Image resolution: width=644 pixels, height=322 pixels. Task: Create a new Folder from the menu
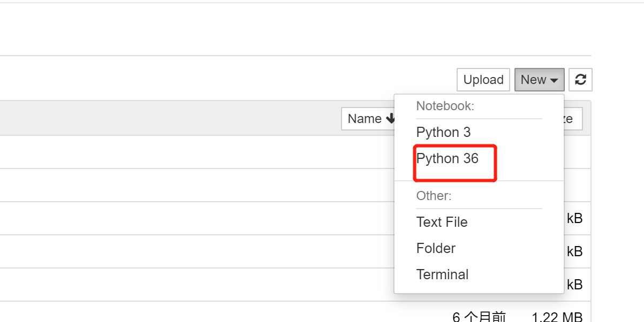click(x=435, y=248)
